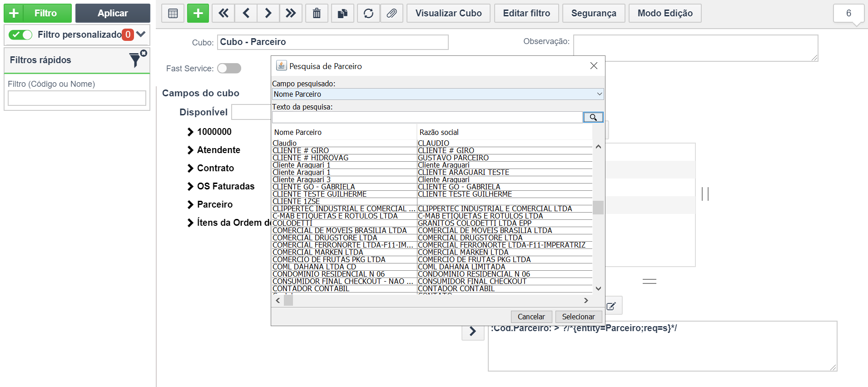Go to first record with double-left arrow

coord(223,13)
